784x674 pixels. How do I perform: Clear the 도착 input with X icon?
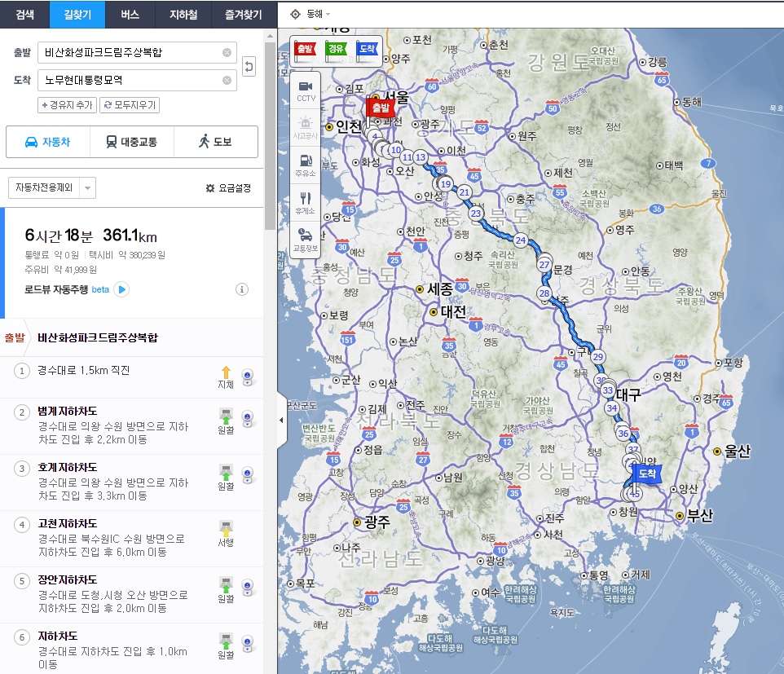click(x=227, y=80)
